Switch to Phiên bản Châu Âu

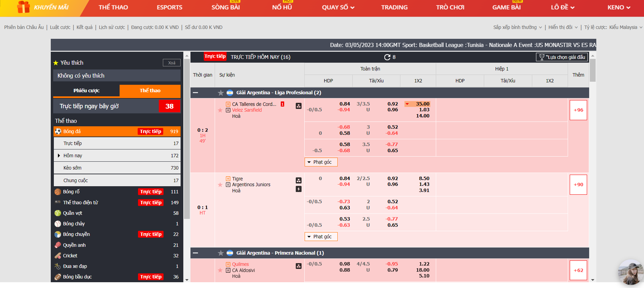[24, 27]
